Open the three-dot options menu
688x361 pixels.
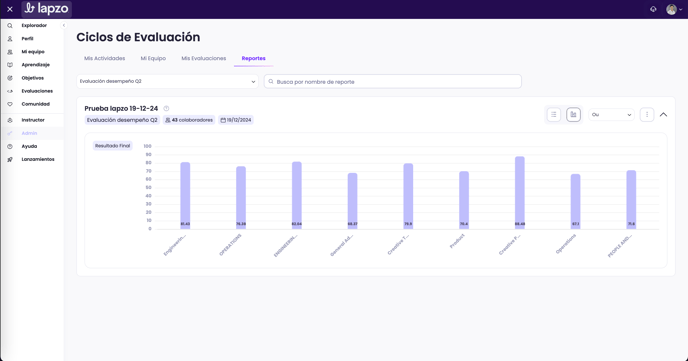pyautogui.click(x=647, y=115)
